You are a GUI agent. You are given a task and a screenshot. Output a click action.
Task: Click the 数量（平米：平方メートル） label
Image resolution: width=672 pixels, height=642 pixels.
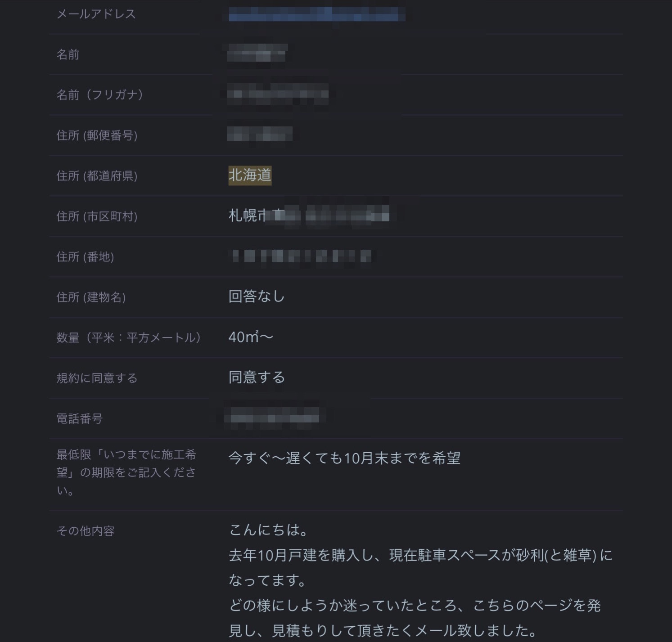point(128,338)
